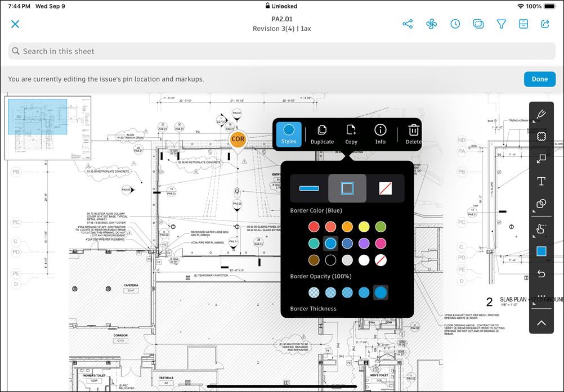Pick the green border color

pyautogui.click(x=381, y=227)
